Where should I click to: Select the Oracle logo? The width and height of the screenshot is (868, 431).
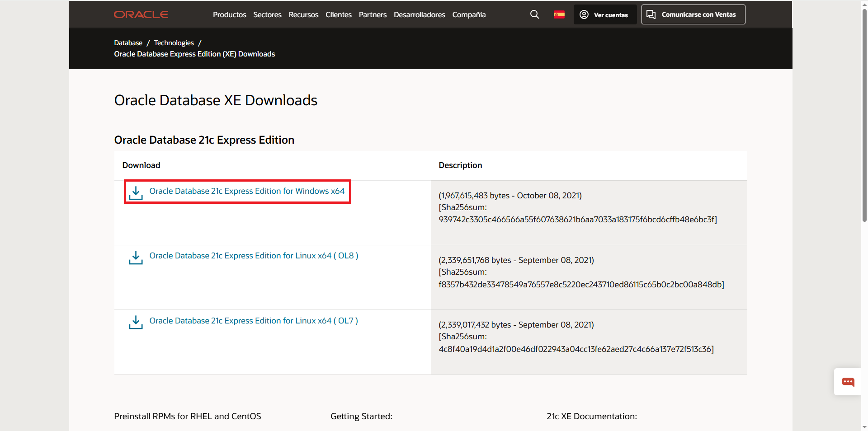click(x=141, y=14)
